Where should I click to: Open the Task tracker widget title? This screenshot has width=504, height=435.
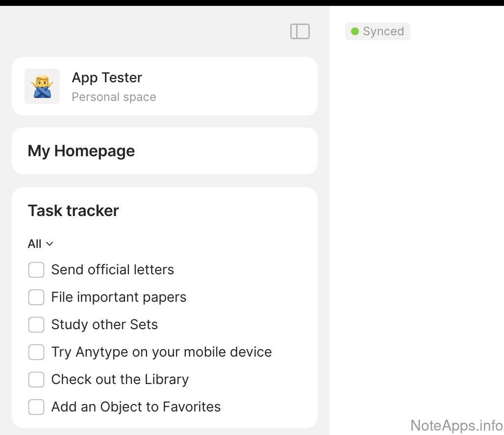pos(74,211)
